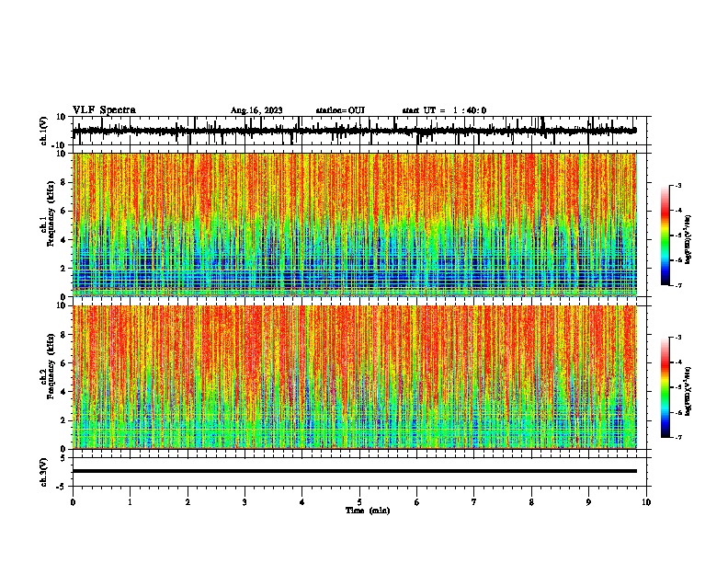Click the ch.2 "Frequency (kHz)" axis label

click(51, 366)
